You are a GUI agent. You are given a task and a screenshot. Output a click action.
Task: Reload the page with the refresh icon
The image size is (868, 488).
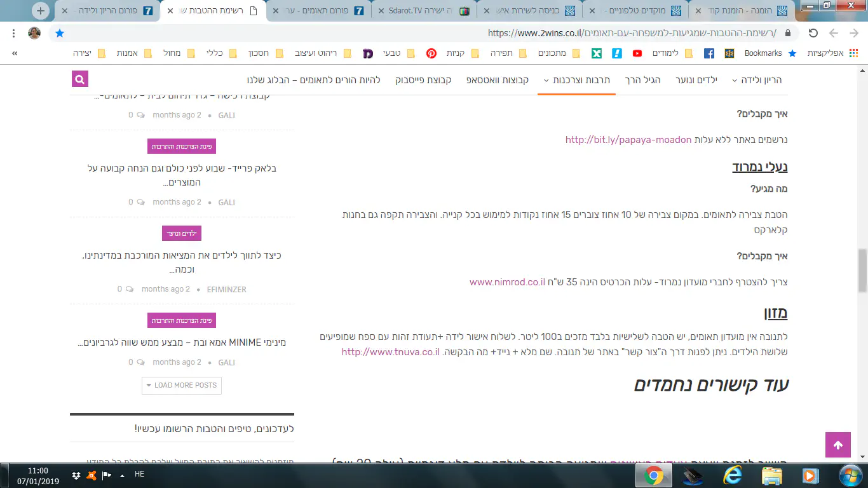pos(813,33)
